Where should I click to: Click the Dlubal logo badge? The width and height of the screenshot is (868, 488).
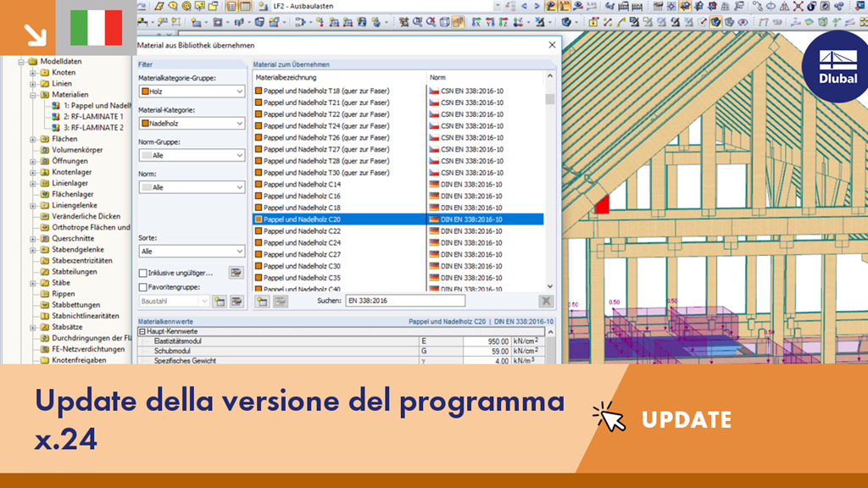pyautogui.click(x=836, y=66)
